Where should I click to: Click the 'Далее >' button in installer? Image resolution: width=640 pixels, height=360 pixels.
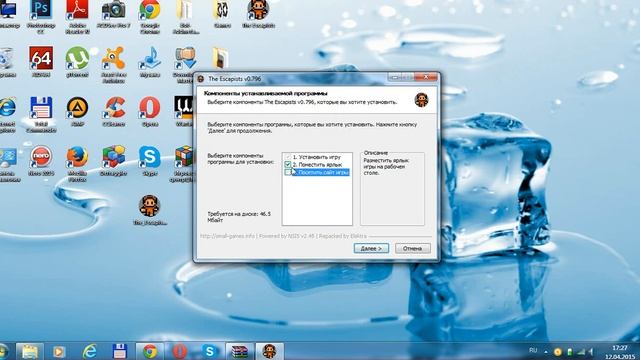point(371,248)
